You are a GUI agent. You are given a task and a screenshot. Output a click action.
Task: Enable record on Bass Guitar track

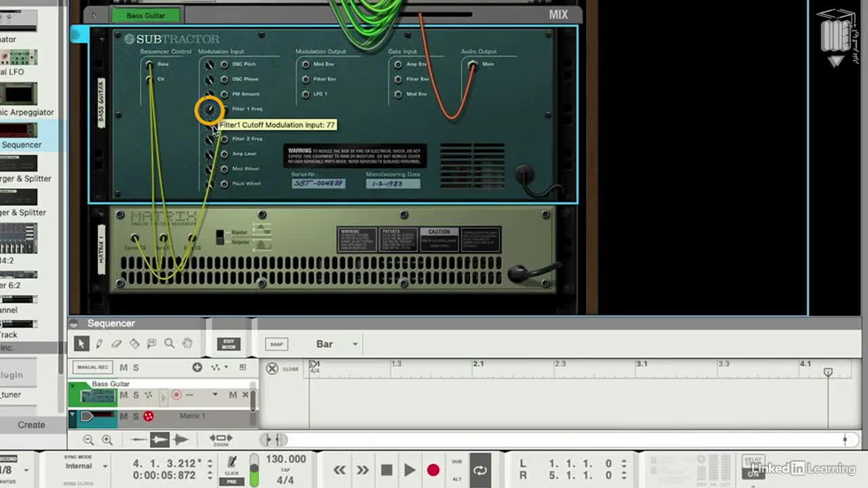[x=176, y=395]
